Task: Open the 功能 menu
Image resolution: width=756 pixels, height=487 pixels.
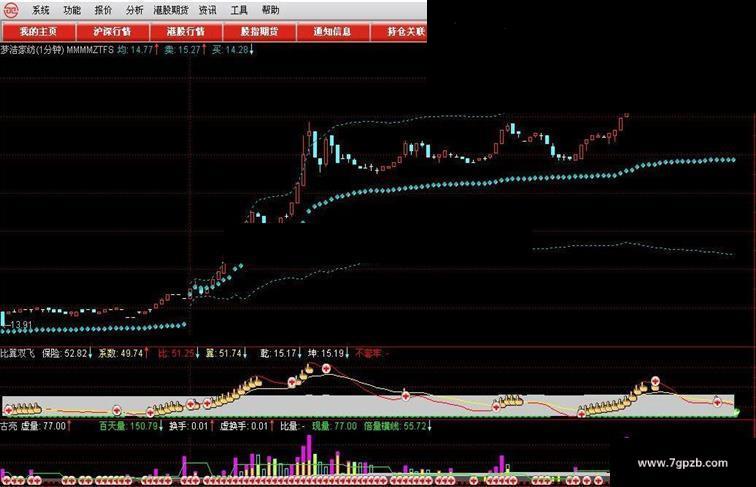Action: point(72,10)
